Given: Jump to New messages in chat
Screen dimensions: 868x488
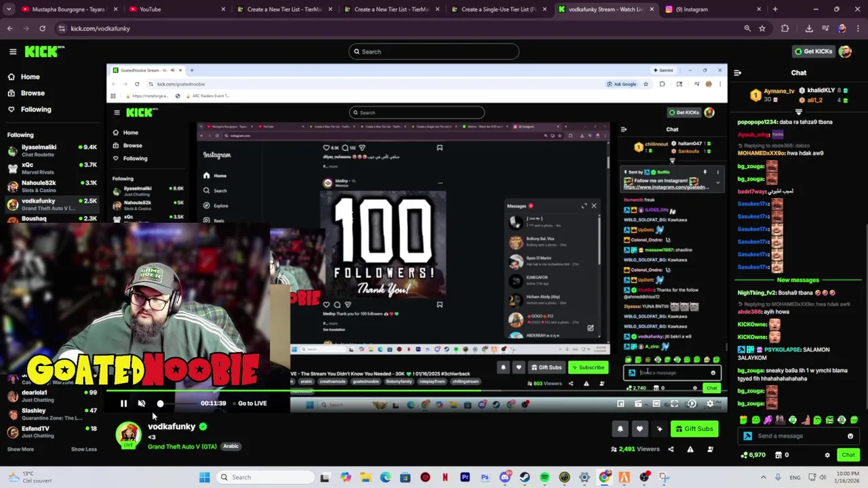Looking at the screenshot, I should pyautogui.click(x=798, y=280).
